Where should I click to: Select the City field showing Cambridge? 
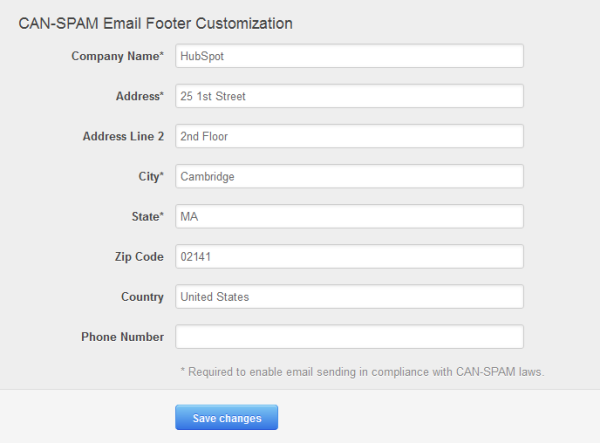(349, 176)
